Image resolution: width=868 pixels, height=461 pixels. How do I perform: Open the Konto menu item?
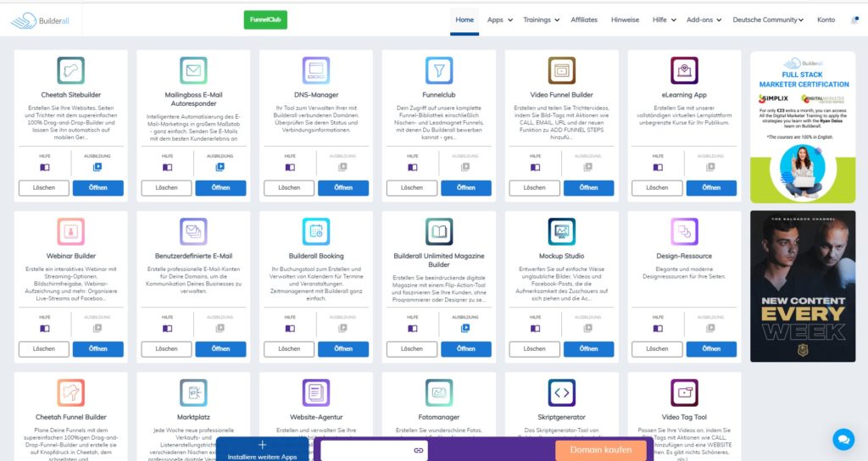(826, 20)
